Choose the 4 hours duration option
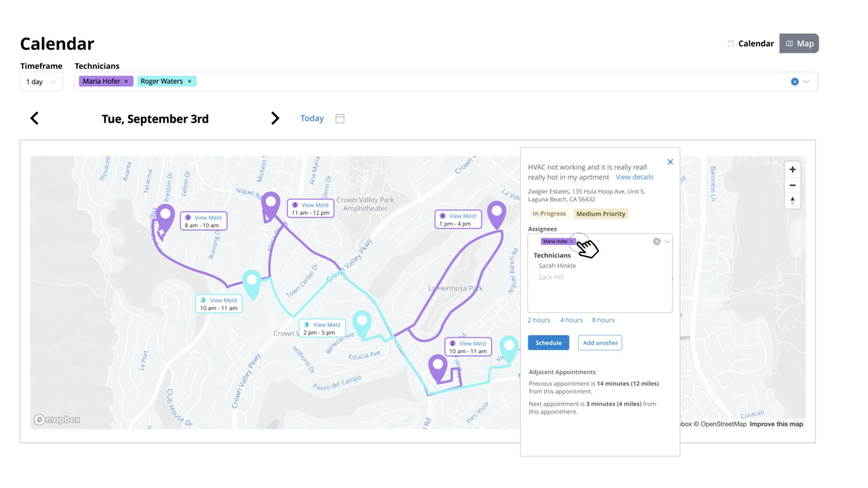 pyautogui.click(x=571, y=320)
